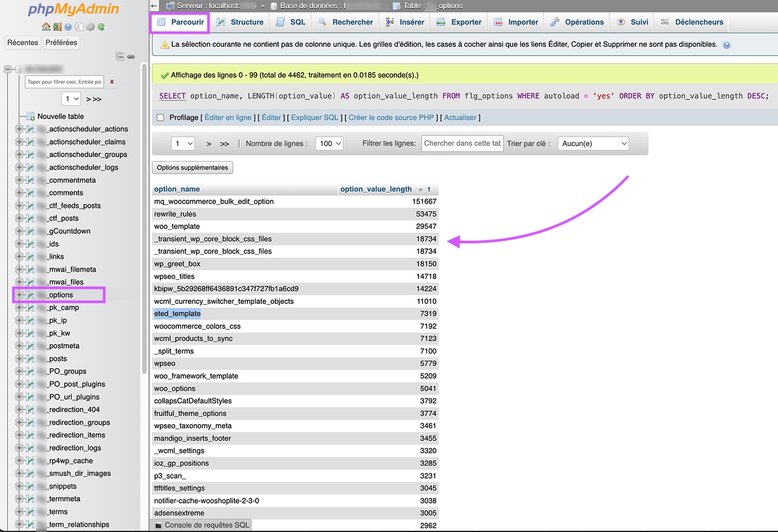Viewport: 778px width, 532px height.
Task: Click the log out door icon
Action: coord(57,26)
